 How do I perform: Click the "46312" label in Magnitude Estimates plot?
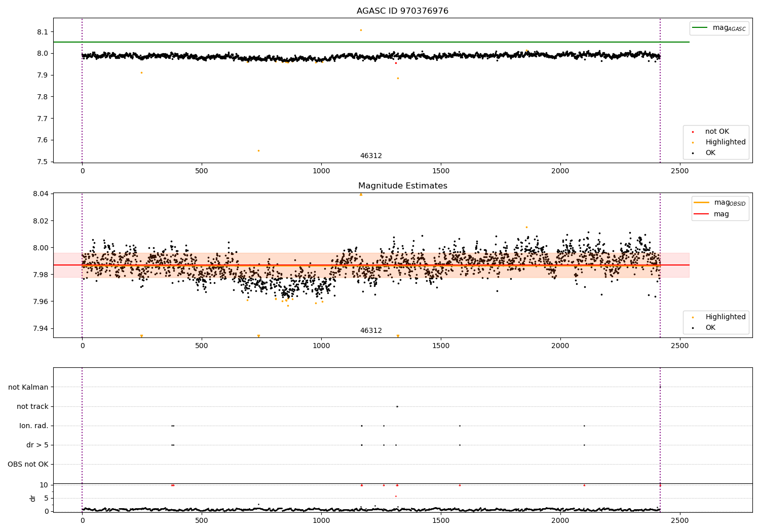[x=371, y=331]
